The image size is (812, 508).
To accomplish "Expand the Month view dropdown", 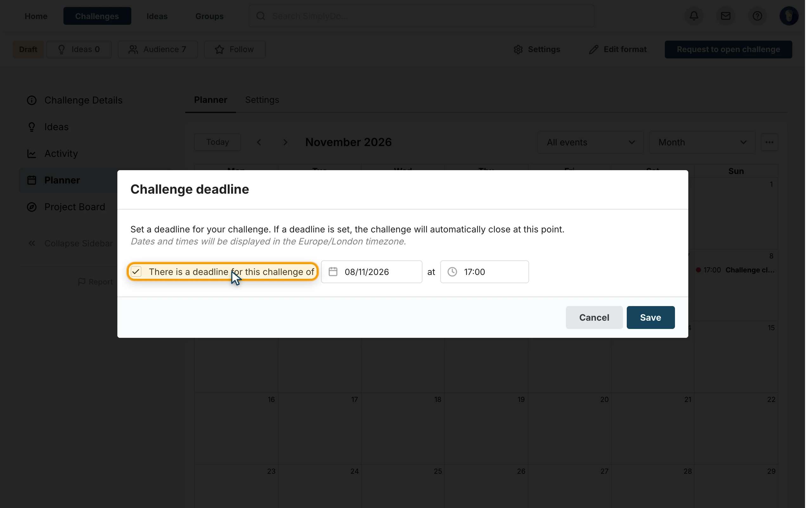I will (x=702, y=142).
